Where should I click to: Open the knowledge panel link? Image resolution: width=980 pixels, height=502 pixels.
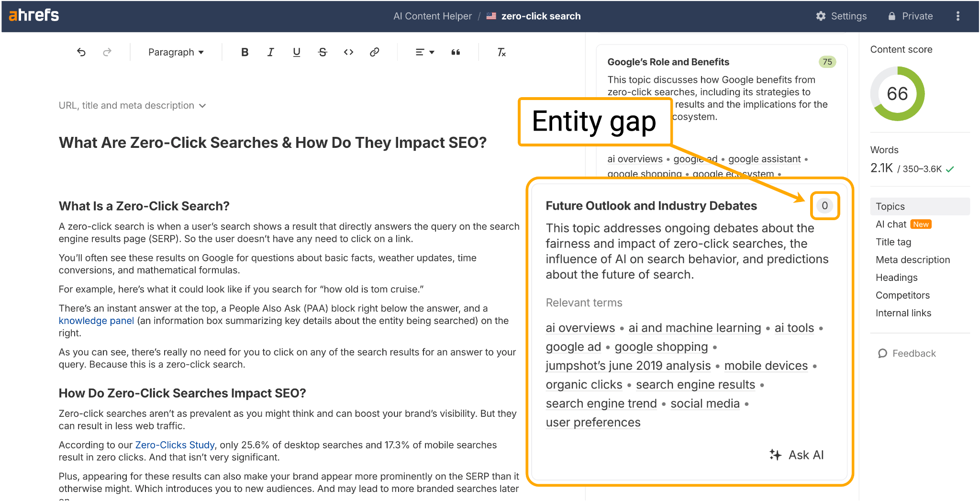point(96,321)
